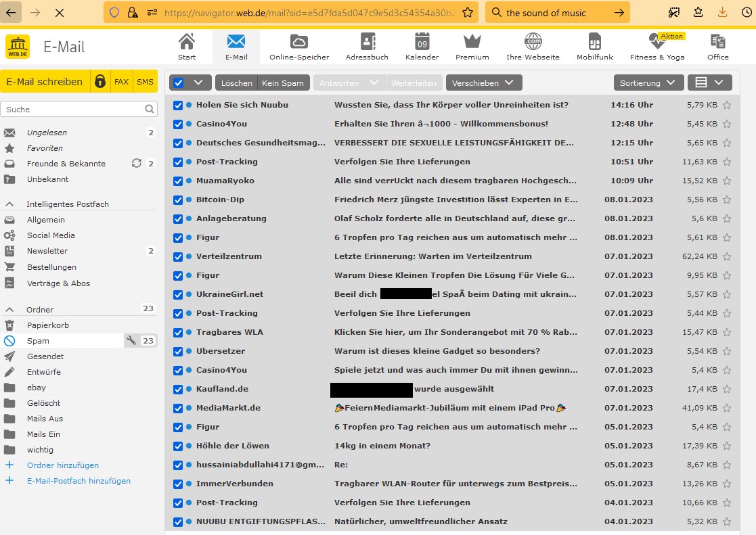Image resolution: width=756 pixels, height=535 pixels.
Task: Star the Bitcoin-Dip email
Action: (727, 200)
